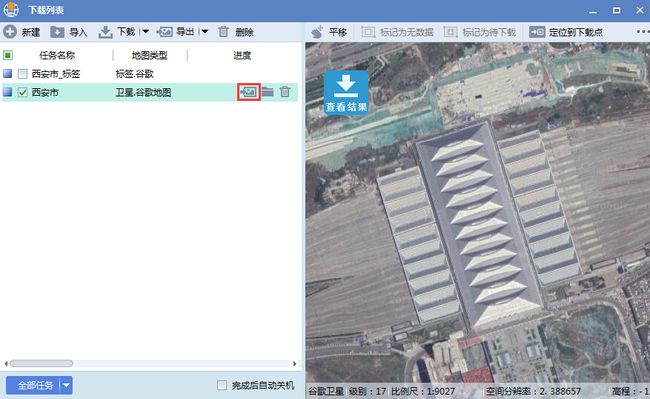The height and width of the screenshot is (399, 650).
Task: Expand the 下载 dropdown arrow
Action: (x=145, y=31)
